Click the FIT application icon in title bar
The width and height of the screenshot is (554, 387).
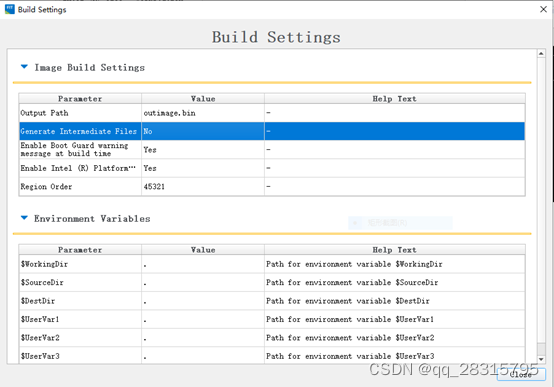tap(10, 9)
